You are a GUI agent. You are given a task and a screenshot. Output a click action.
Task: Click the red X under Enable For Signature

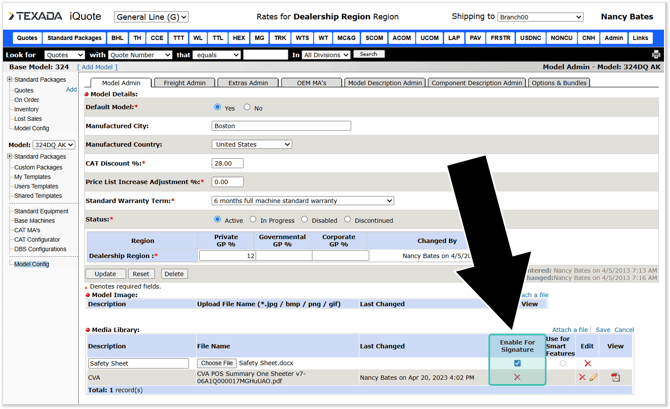pyautogui.click(x=517, y=378)
